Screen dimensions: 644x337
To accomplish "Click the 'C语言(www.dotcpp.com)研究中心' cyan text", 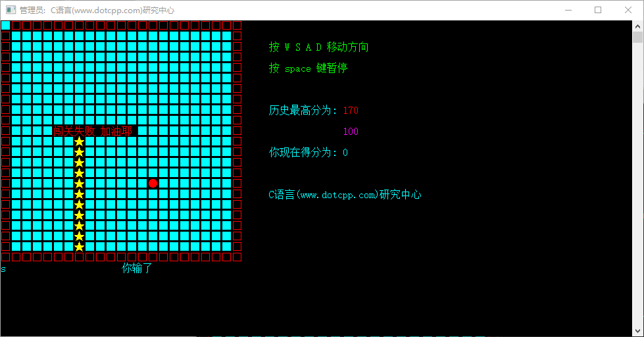I will (345, 195).
